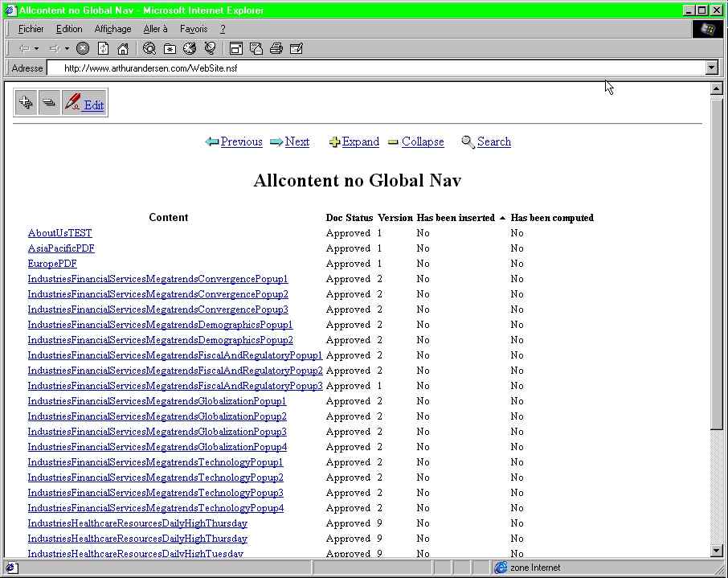Click the collapse-all stacked-lines icon beside Edit
This screenshot has width=728, height=578.
(49, 102)
